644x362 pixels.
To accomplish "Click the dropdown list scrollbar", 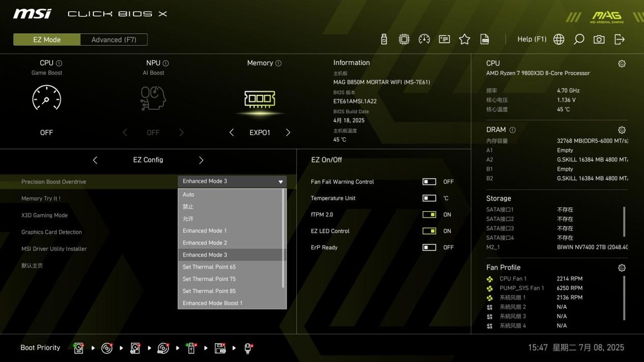I will pos(283,238).
